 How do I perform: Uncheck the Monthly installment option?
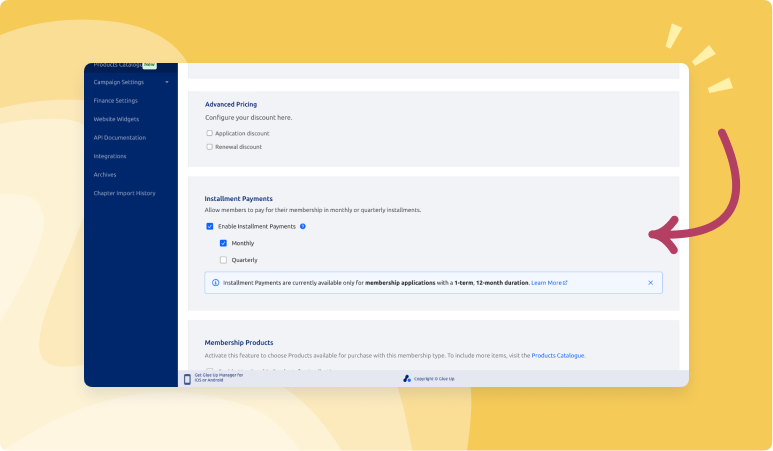(223, 243)
